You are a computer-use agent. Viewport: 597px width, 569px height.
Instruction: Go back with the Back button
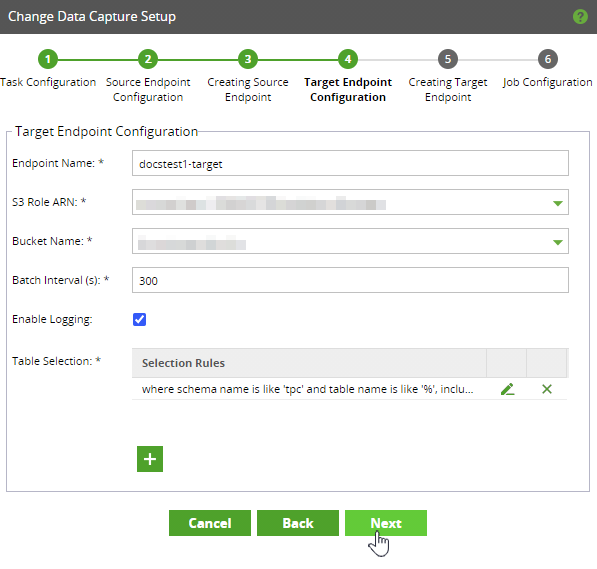[x=298, y=523]
